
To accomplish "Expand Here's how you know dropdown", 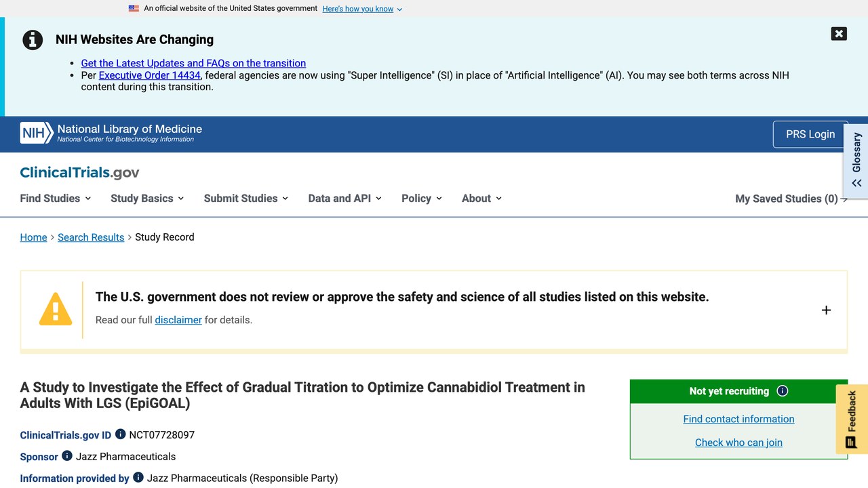I will click(x=362, y=9).
